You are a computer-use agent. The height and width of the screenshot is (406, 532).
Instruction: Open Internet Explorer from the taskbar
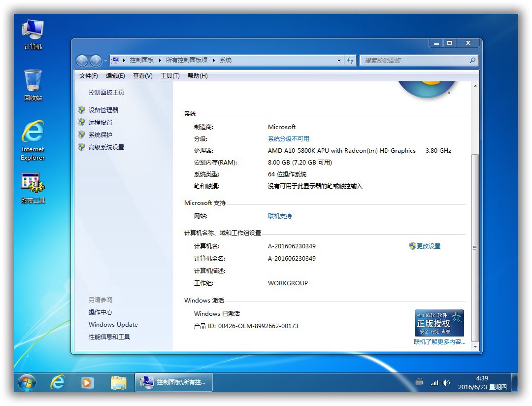tap(58, 382)
